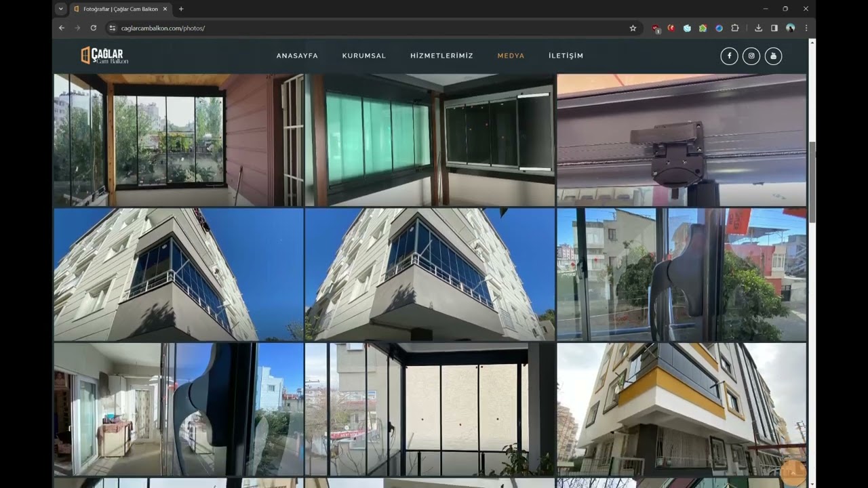Viewport: 868px width, 488px height.
Task: Click the blue circle extension icon
Action: (719, 28)
